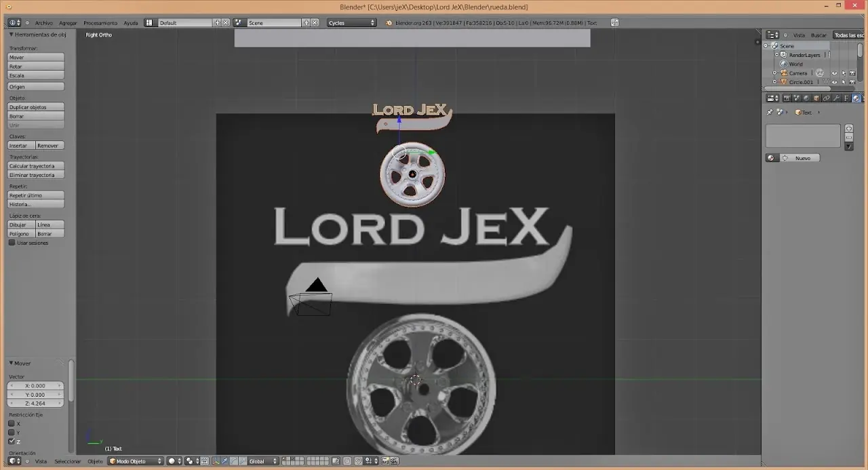Click the browse material sphere icon beside Nuevo
The image size is (868, 470).
pyautogui.click(x=772, y=158)
